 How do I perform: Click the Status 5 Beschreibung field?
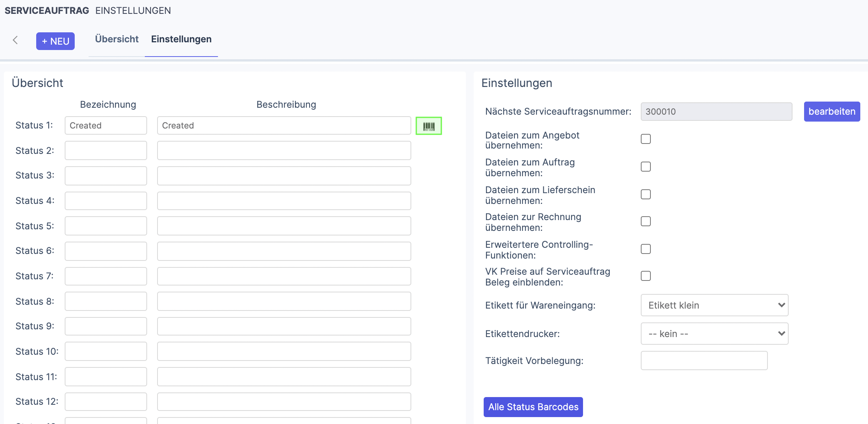pos(284,226)
